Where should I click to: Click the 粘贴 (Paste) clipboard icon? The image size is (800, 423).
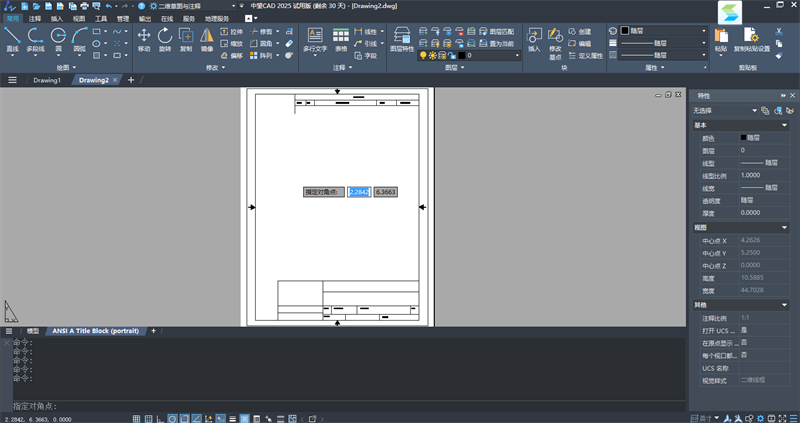click(722, 38)
